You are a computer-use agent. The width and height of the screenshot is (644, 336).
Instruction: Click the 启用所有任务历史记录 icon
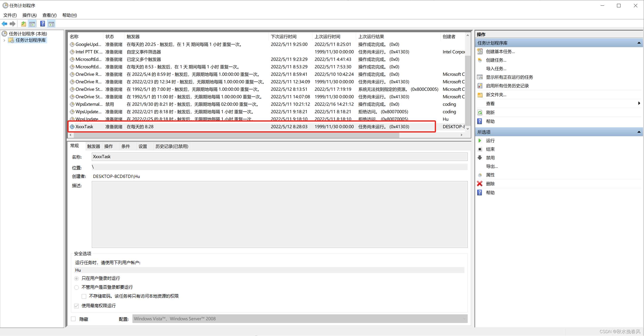(x=480, y=86)
